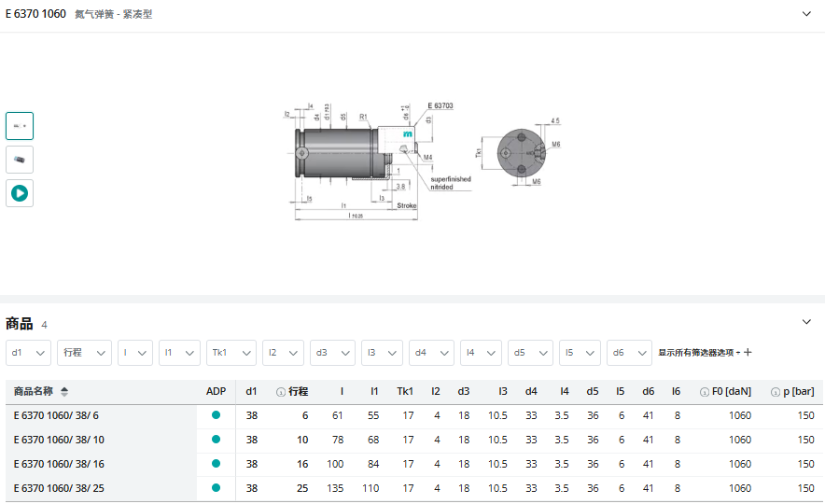Select the technical drawing thumbnail

coord(20,126)
